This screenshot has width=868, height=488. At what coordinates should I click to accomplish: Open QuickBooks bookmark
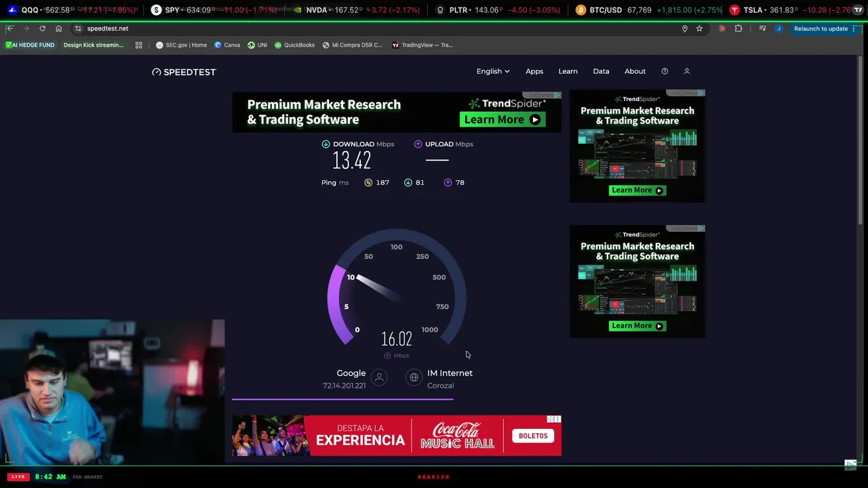coord(294,45)
